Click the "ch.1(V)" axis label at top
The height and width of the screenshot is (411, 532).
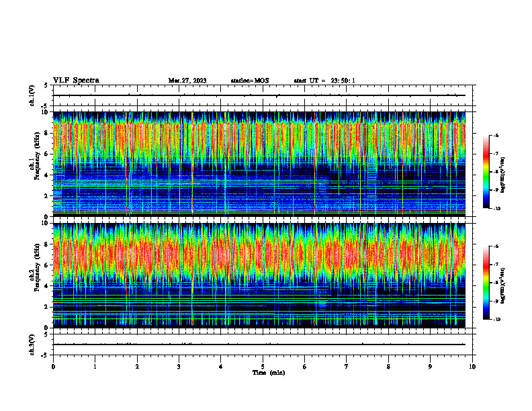tap(32, 95)
